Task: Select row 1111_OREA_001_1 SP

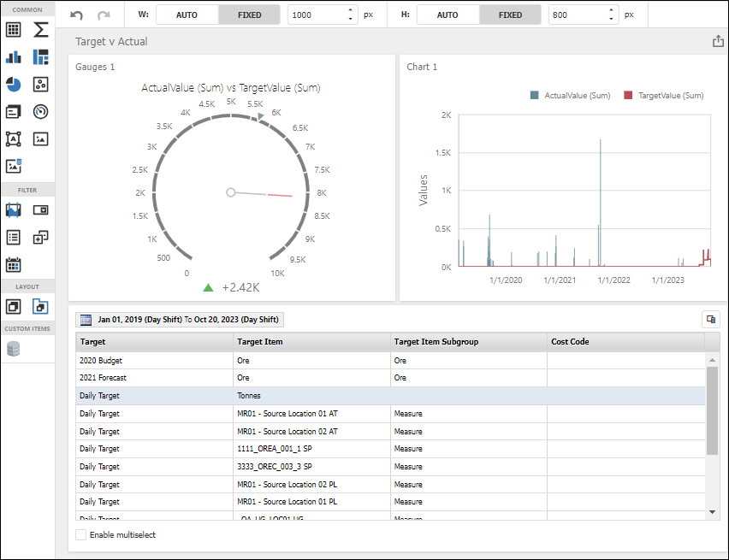Action: coord(390,449)
